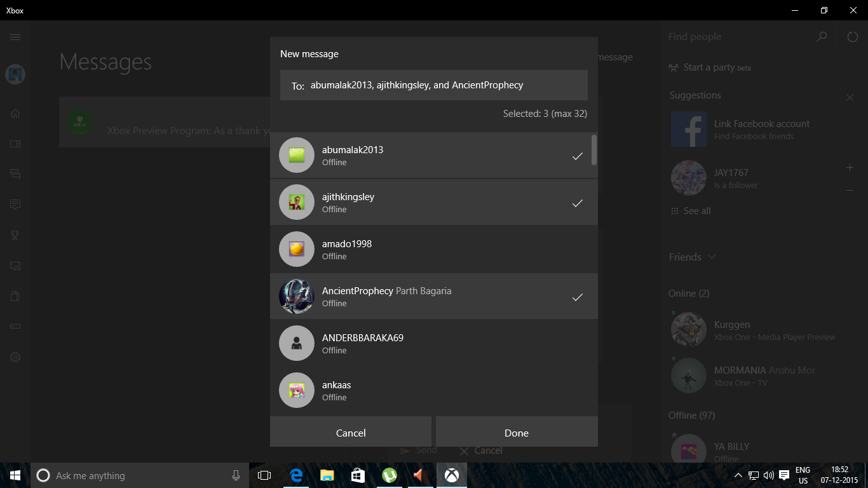
Task: Open Settings gear in Xbox sidebar
Action: [15, 357]
